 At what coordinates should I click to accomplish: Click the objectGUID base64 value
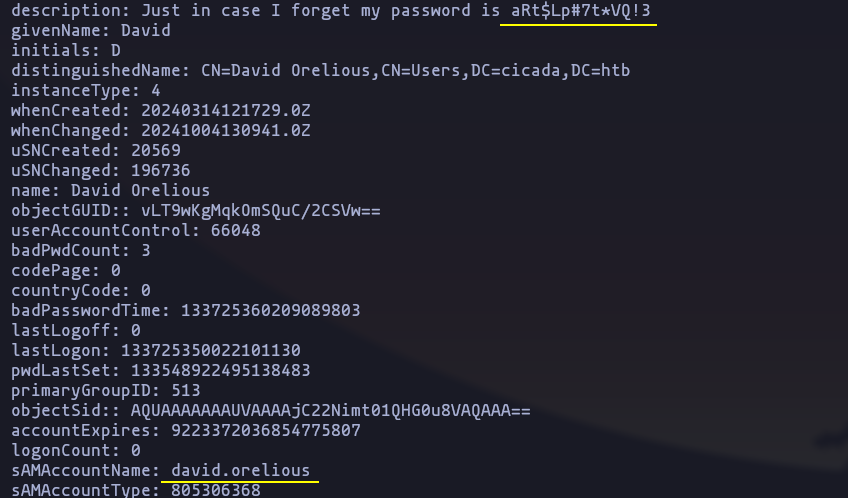click(261, 210)
